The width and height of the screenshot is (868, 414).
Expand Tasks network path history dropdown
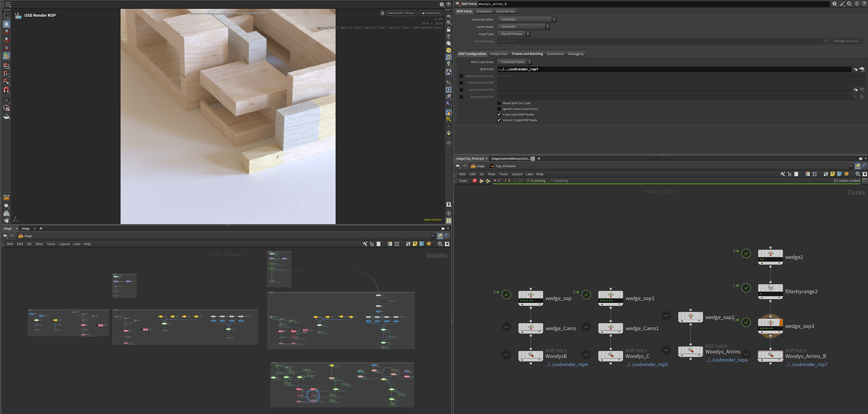[x=851, y=166]
